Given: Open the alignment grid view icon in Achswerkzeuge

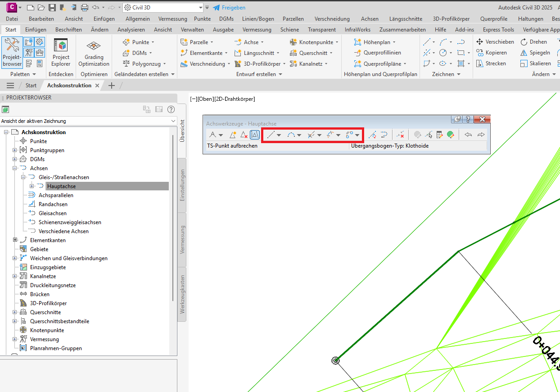Looking at the screenshot, I should tap(439, 135).
